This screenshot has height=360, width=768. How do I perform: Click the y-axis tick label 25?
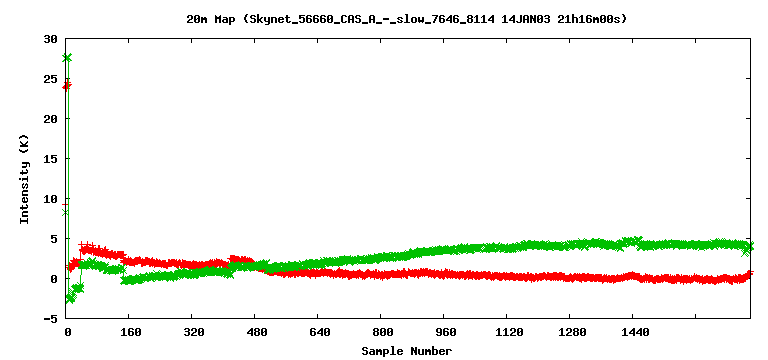[51, 79]
